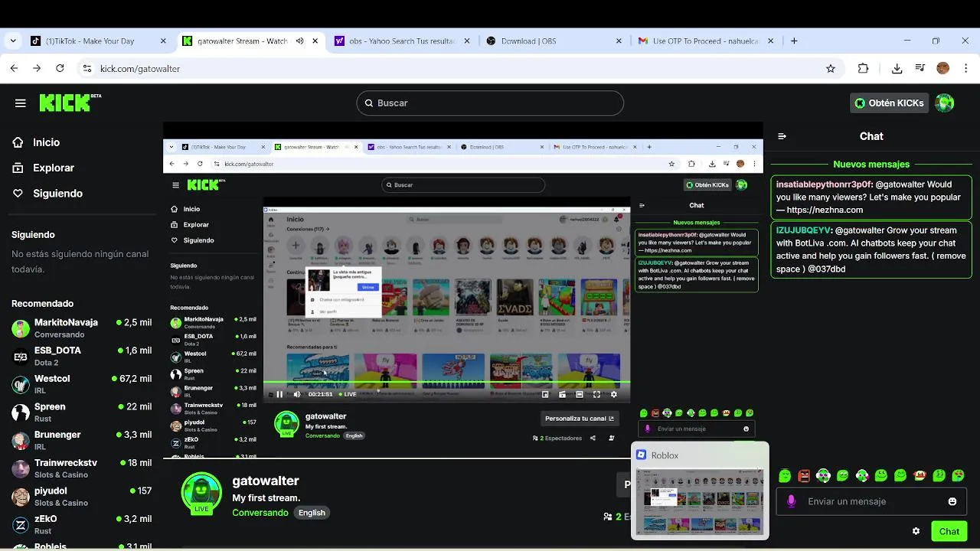980x551 pixels.
Task: Select the angel halo green emote
Action: point(785,476)
